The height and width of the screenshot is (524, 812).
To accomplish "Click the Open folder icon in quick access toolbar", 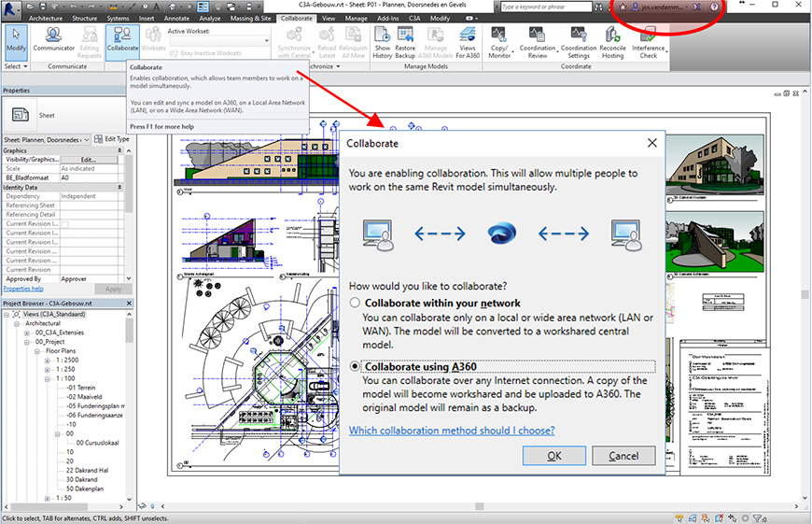I will pyautogui.click(x=31, y=7).
